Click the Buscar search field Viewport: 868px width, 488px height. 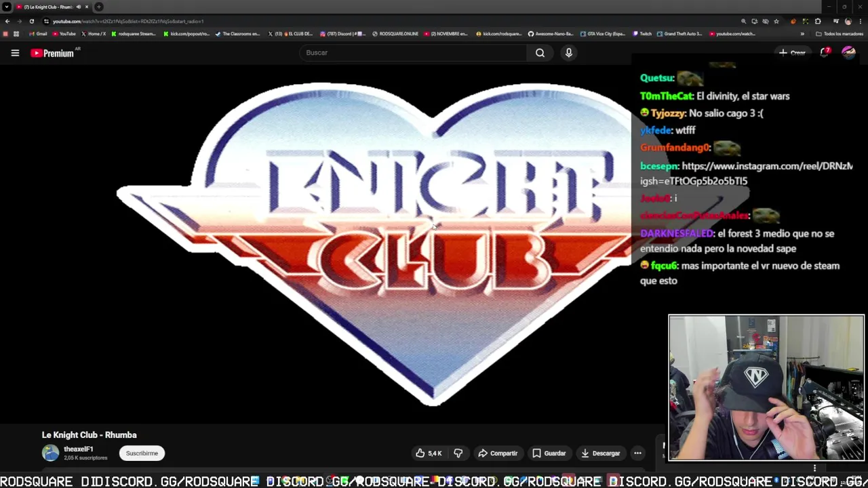[x=412, y=53]
